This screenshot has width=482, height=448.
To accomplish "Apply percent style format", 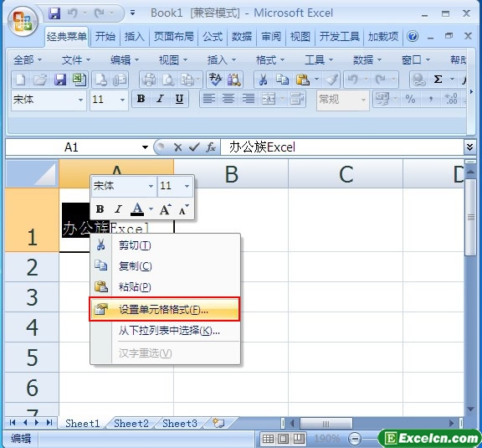I will pos(410,99).
